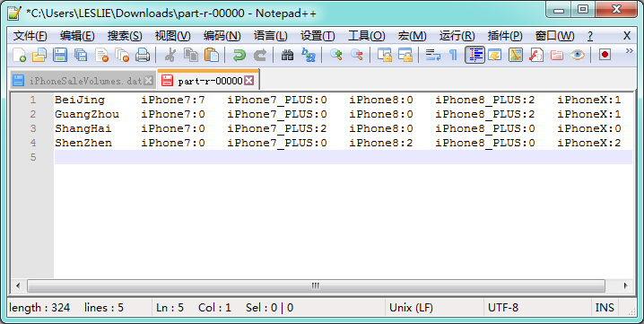This screenshot has width=644, height=324.
Task: Click horizontal scrollbar left arrow
Action: [18, 285]
